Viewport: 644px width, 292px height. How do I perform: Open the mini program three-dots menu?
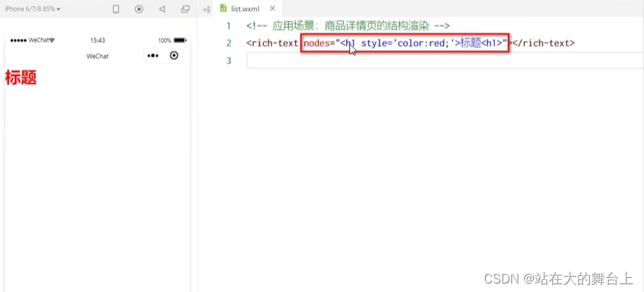pos(153,56)
